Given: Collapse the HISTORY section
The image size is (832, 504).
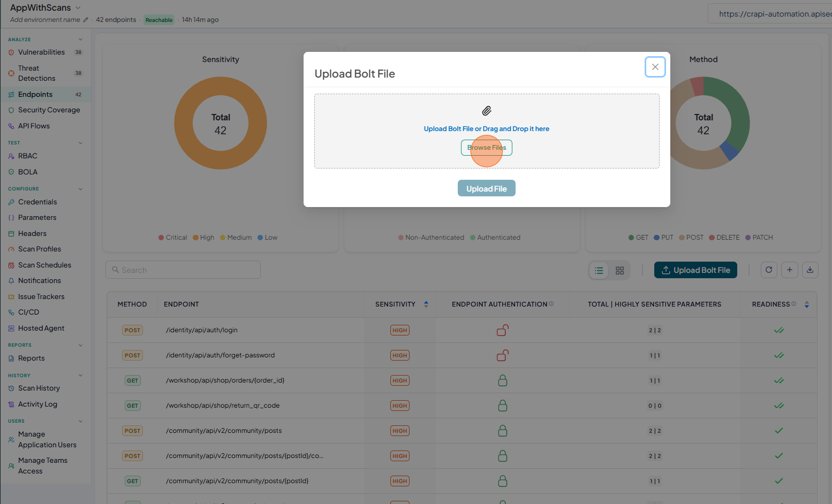Looking at the screenshot, I should click(x=81, y=376).
